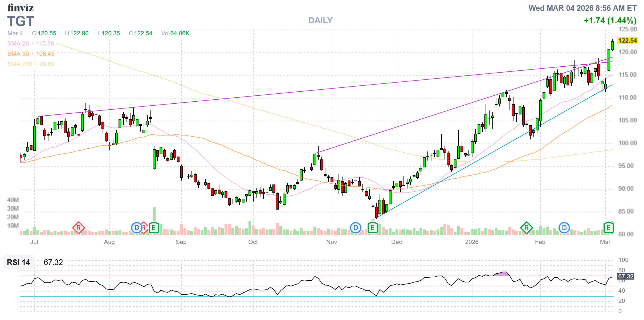Click the green E earnings marker in August
The height and width of the screenshot is (320, 644).
pos(154,227)
